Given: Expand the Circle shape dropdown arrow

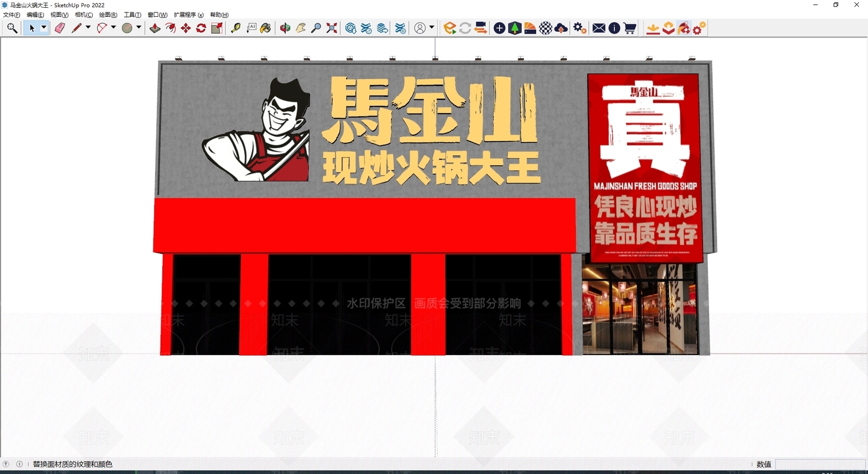Looking at the screenshot, I should tap(139, 28).
